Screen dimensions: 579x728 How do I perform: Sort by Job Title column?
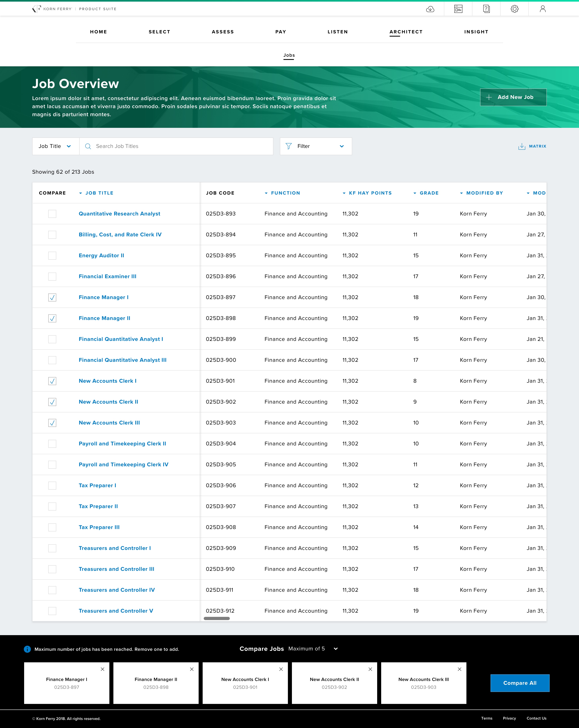click(x=96, y=193)
